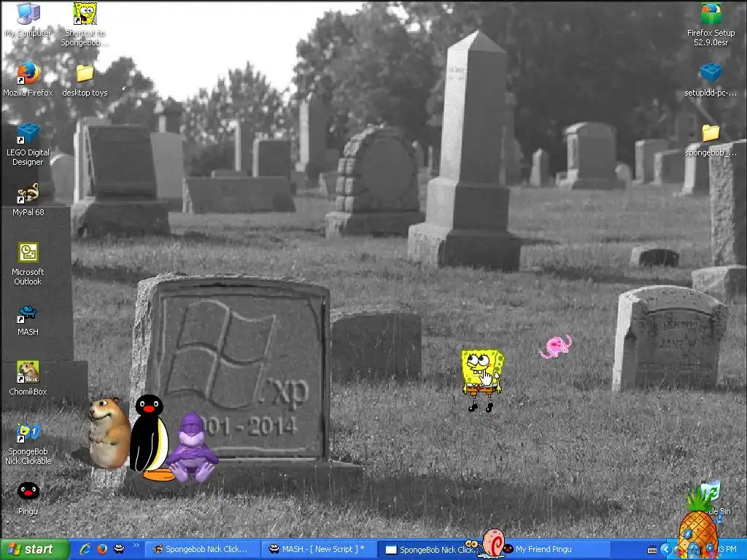Open the MASH desktop shortcut

pyautogui.click(x=28, y=320)
